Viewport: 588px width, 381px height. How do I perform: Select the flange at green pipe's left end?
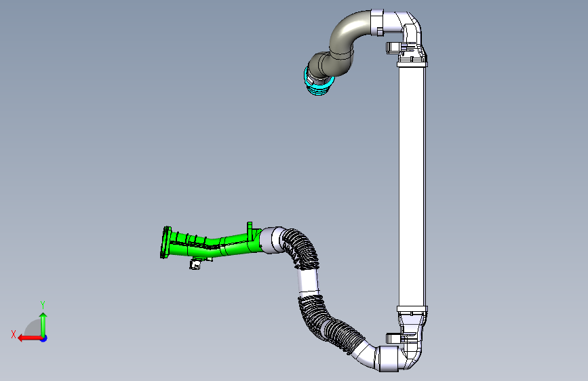165,242
